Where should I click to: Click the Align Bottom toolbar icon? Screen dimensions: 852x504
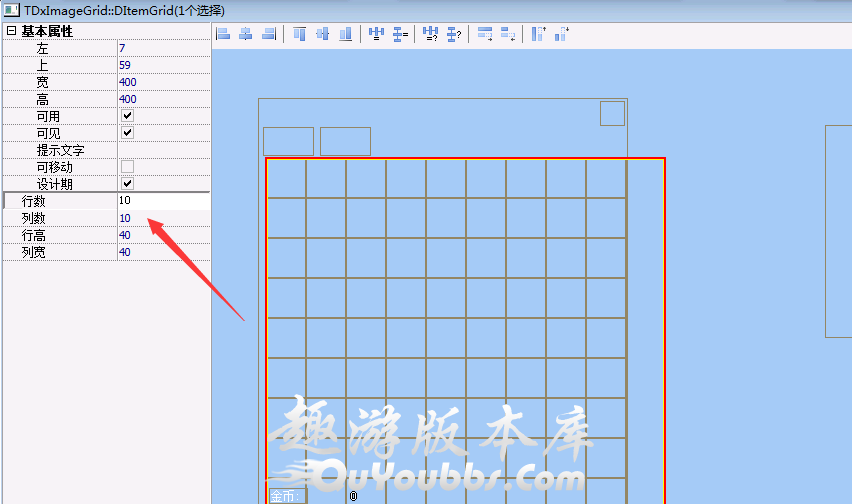(x=346, y=34)
